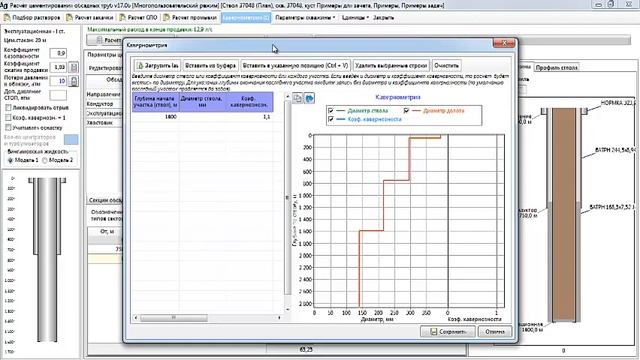Click the application icon in the title bar
The width and height of the screenshot is (640, 360).
(x=4, y=6)
